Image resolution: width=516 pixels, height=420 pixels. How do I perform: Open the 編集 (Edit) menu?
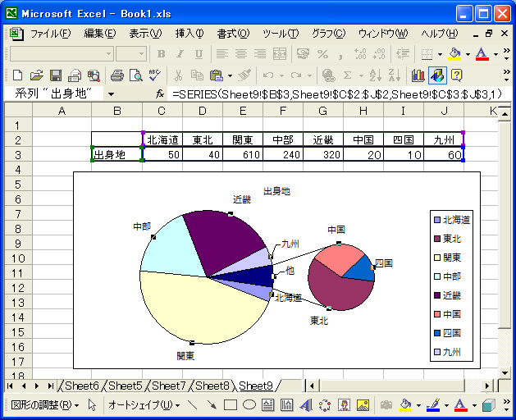coord(100,34)
